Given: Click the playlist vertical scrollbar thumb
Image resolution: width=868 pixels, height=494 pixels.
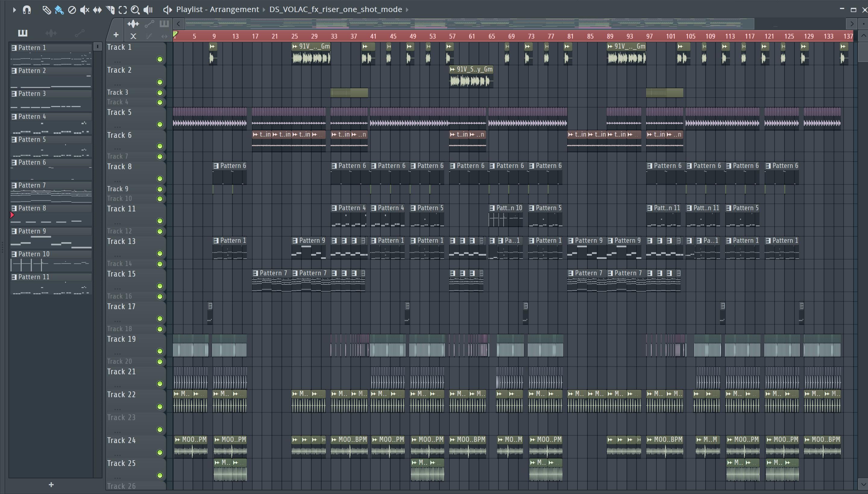Looking at the screenshot, I should click(863, 52).
